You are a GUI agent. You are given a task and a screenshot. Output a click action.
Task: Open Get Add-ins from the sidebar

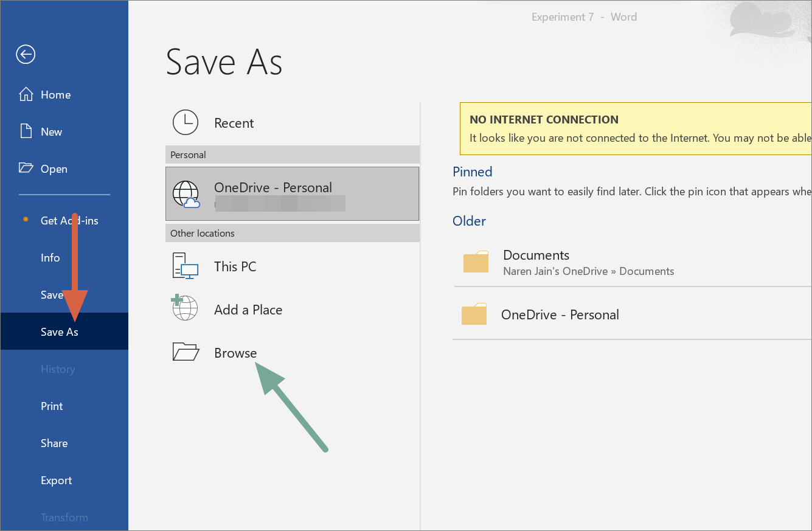[69, 221]
